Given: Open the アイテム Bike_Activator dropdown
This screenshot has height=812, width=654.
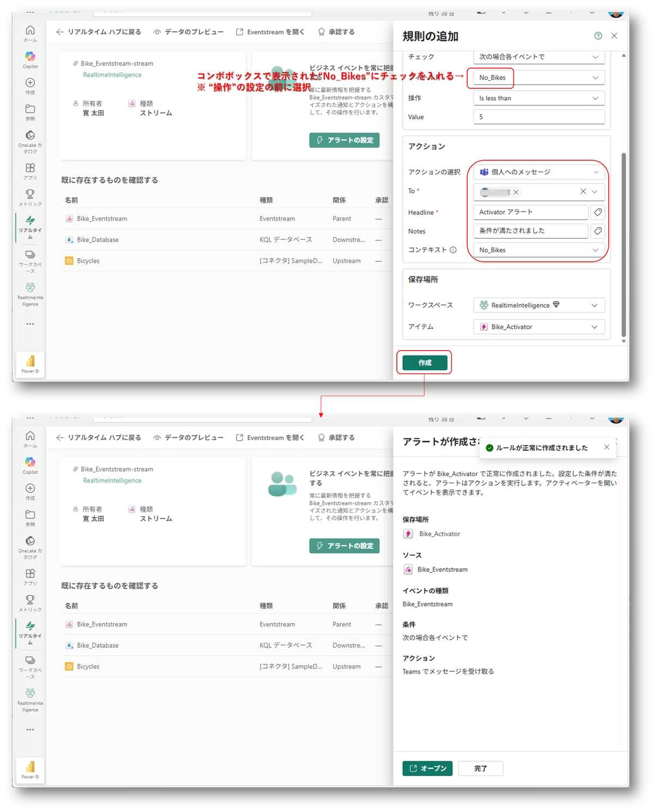Looking at the screenshot, I should [539, 327].
